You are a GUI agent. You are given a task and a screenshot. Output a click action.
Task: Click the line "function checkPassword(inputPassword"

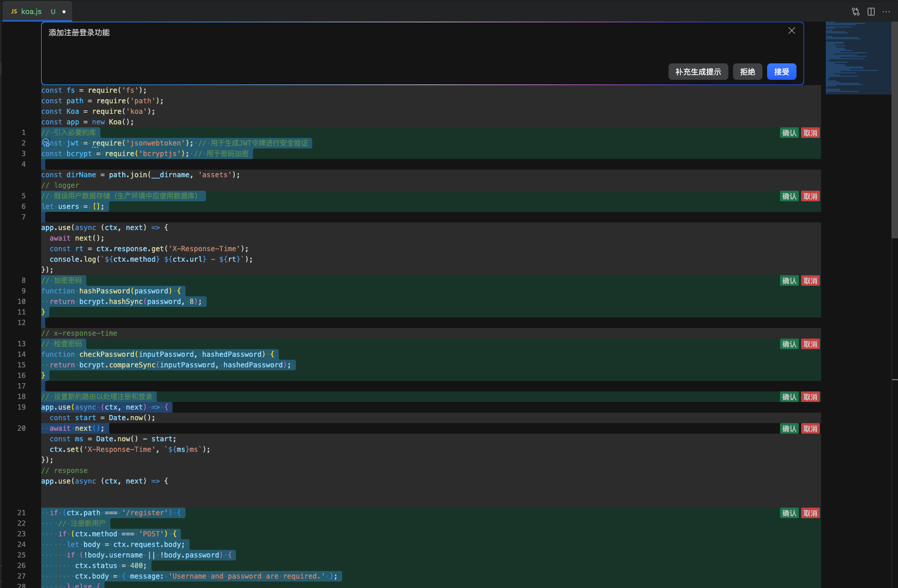[x=158, y=354]
